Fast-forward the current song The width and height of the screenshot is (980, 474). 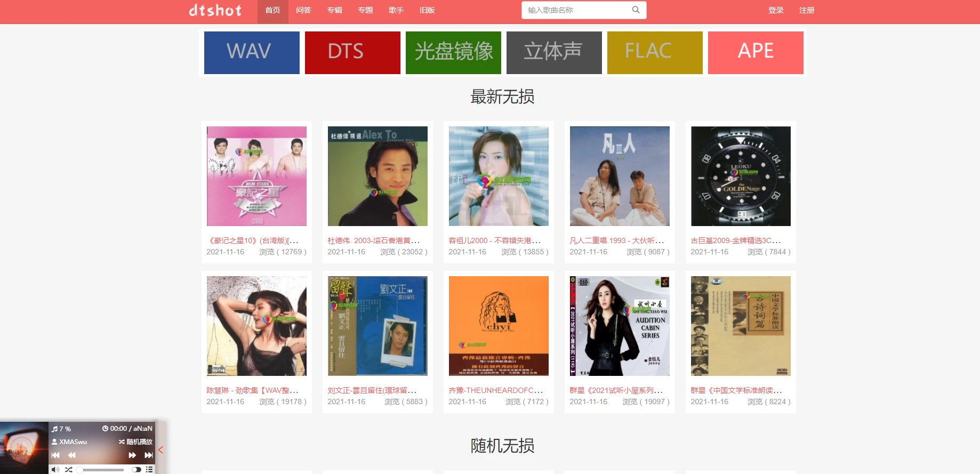[x=132, y=455]
